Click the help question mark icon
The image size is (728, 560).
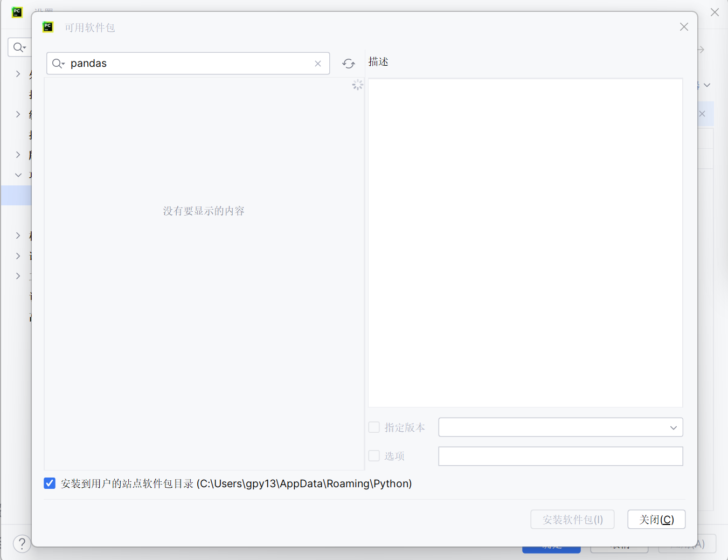point(22,543)
